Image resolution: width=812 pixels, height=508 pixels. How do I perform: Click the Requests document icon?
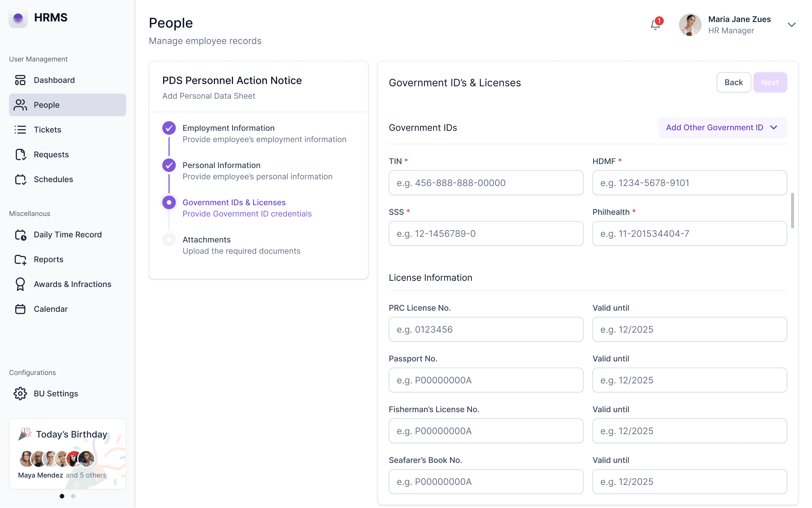click(x=20, y=154)
